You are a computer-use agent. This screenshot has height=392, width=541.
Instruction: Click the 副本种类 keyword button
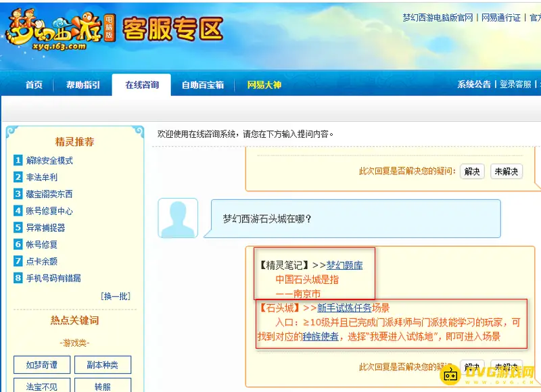tap(103, 365)
